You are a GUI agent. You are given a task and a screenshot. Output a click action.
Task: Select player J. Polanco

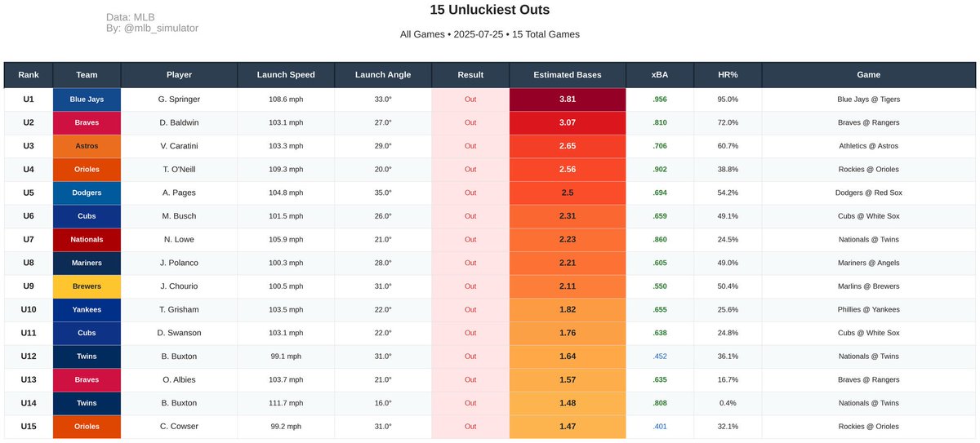coord(179,263)
